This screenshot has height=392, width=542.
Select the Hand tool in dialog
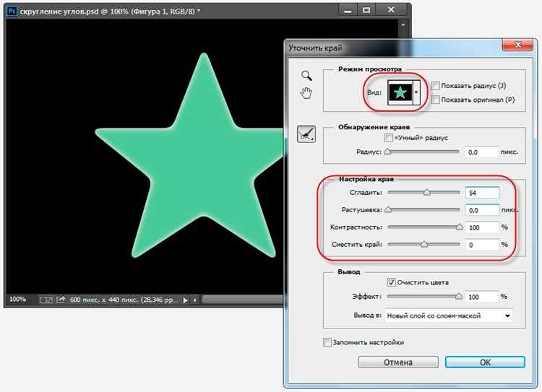click(306, 93)
